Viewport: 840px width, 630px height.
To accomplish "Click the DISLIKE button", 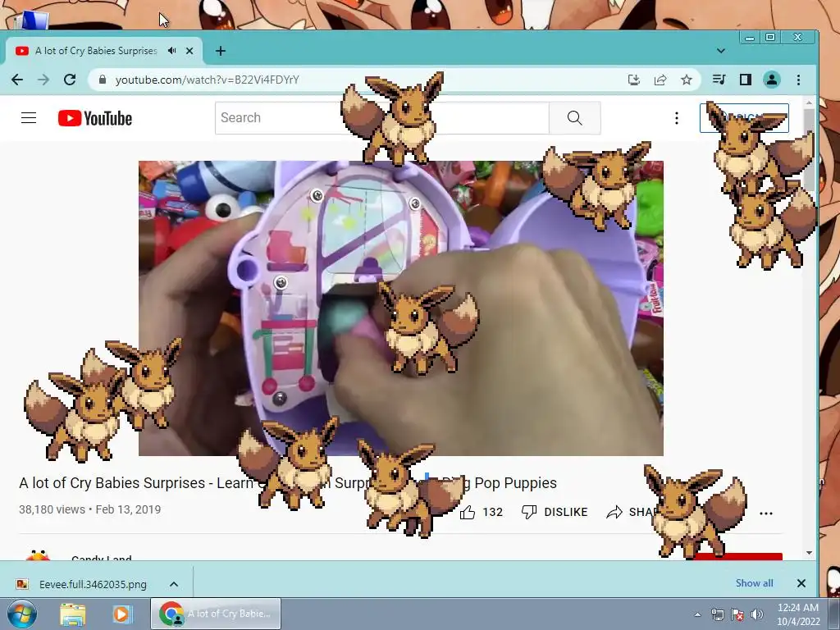I will pos(555,512).
